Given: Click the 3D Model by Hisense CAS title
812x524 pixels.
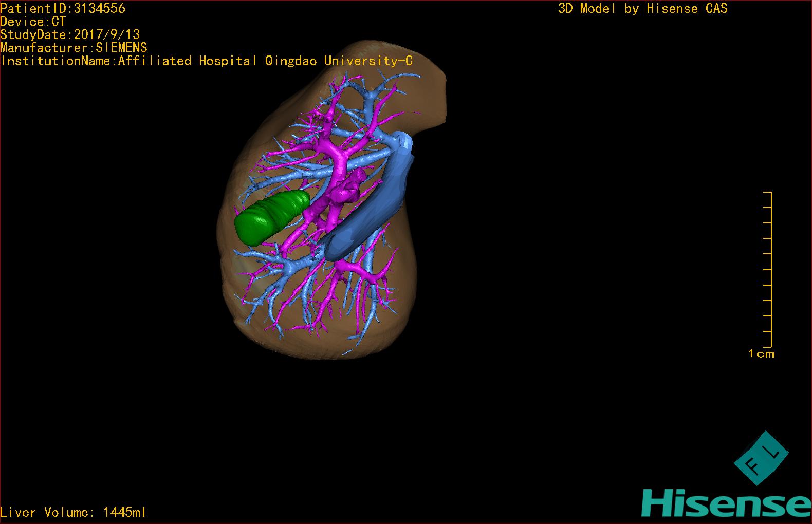Looking at the screenshot, I should coord(642,8).
